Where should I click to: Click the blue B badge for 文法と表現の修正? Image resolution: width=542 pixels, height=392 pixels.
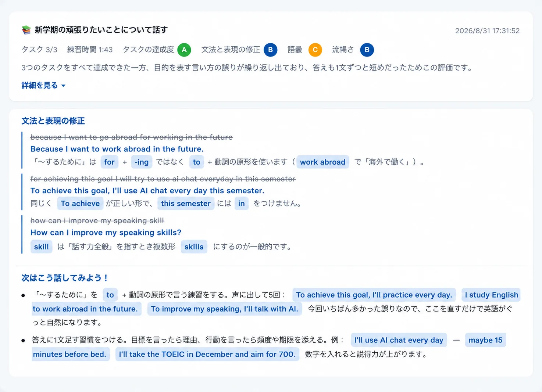pyautogui.click(x=270, y=50)
